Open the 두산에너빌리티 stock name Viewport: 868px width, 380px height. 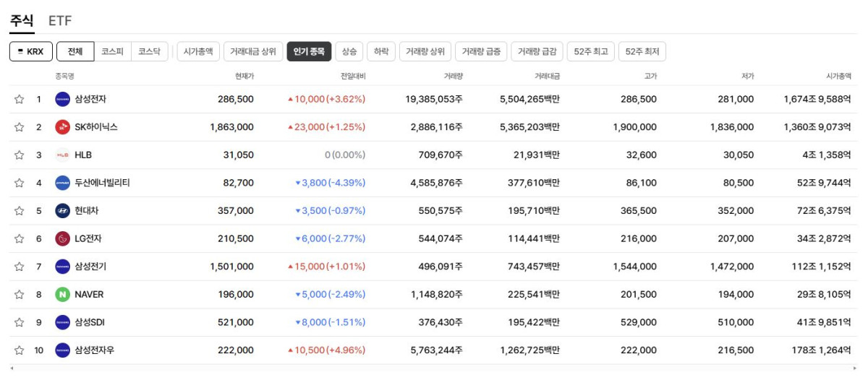(102, 183)
